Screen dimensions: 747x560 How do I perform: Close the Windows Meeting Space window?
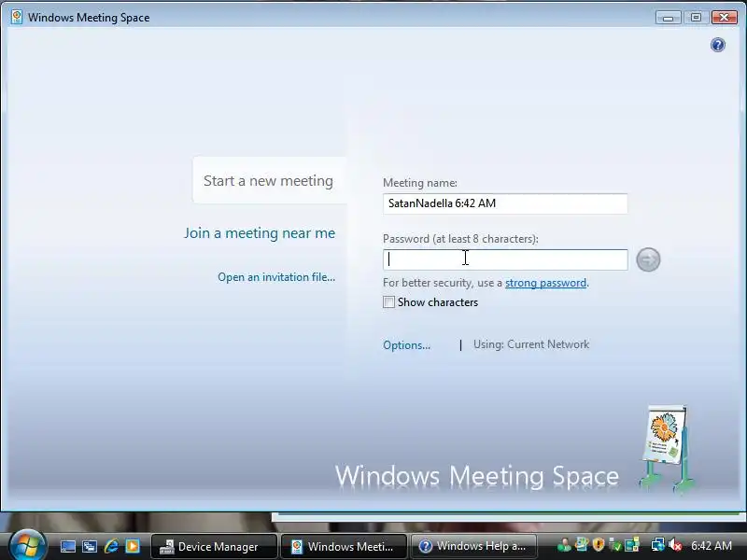point(724,18)
